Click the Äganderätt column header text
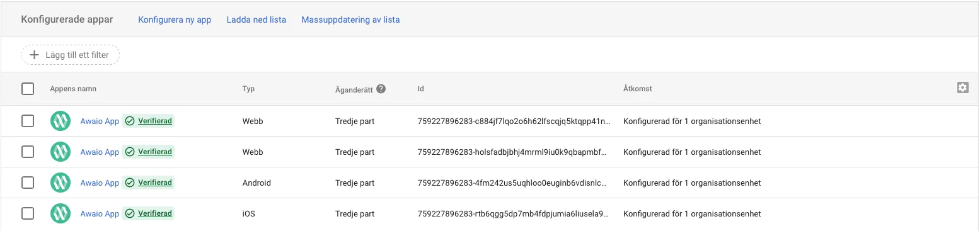The image size is (980, 231). coord(354,89)
